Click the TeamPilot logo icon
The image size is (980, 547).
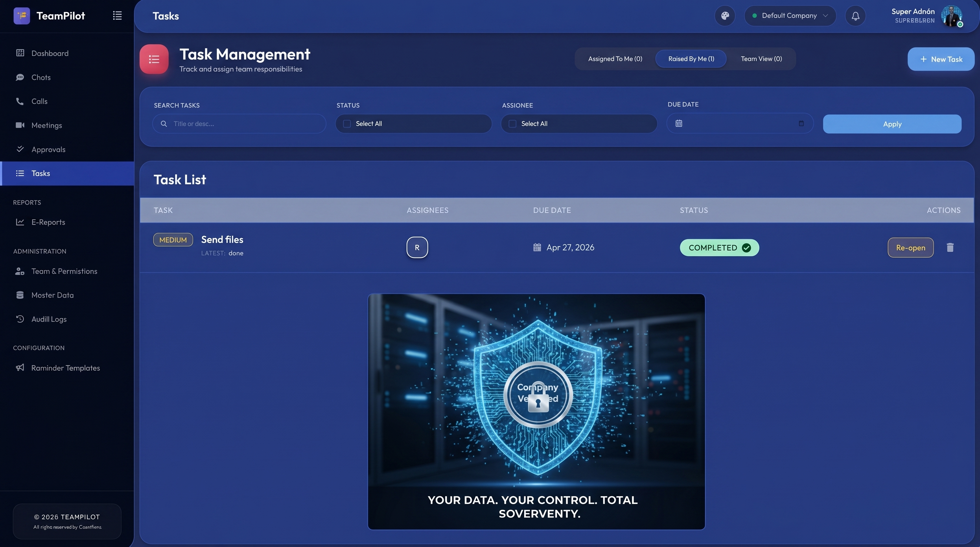(22, 16)
